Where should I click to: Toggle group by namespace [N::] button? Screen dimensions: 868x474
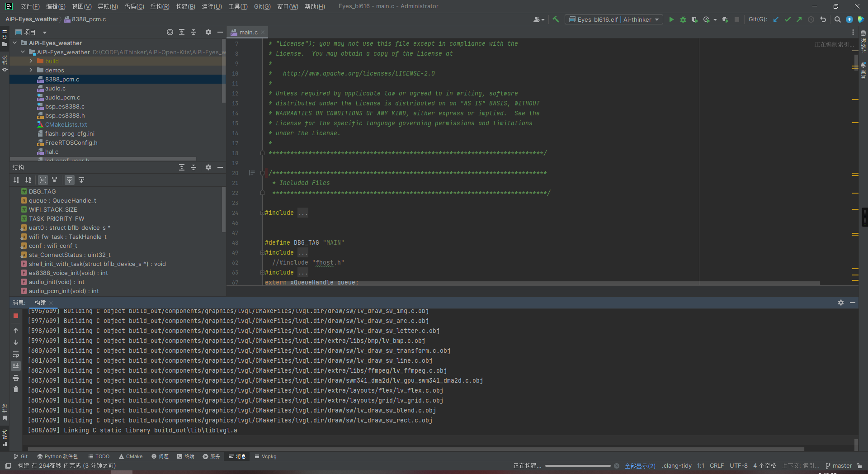pos(43,180)
